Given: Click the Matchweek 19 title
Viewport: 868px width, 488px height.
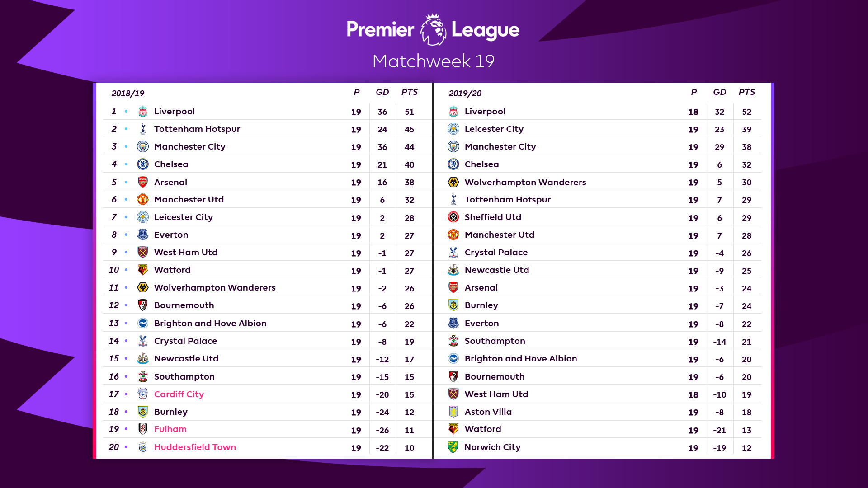Looking at the screenshot, I should [x=434, y=61].
